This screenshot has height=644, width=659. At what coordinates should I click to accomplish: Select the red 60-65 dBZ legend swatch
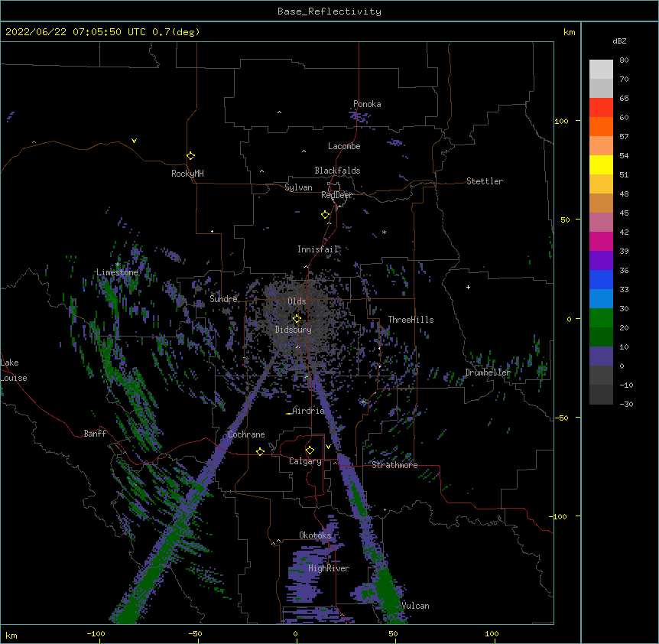click(601, 107)
